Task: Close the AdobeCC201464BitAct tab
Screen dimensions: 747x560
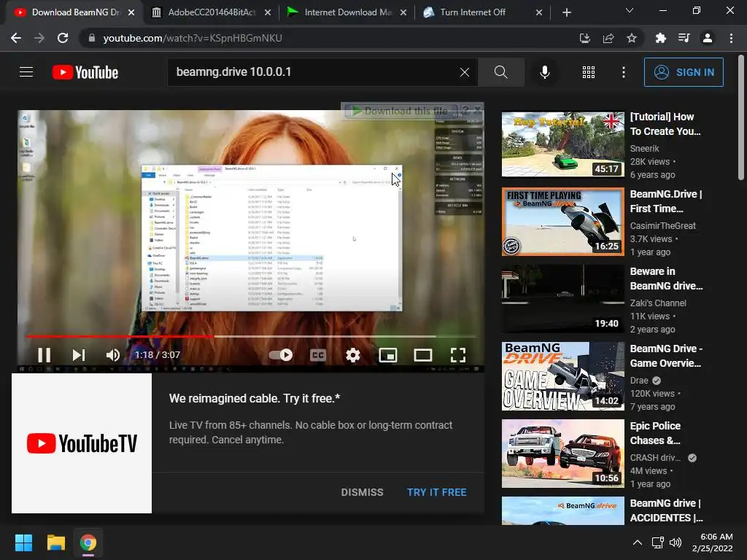Action: click(268, 12)
